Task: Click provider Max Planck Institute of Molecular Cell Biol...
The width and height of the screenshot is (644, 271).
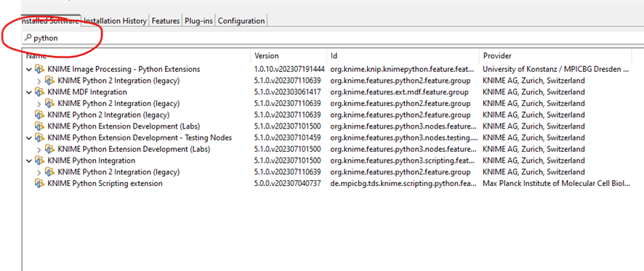Action: (x=556, y=184)
